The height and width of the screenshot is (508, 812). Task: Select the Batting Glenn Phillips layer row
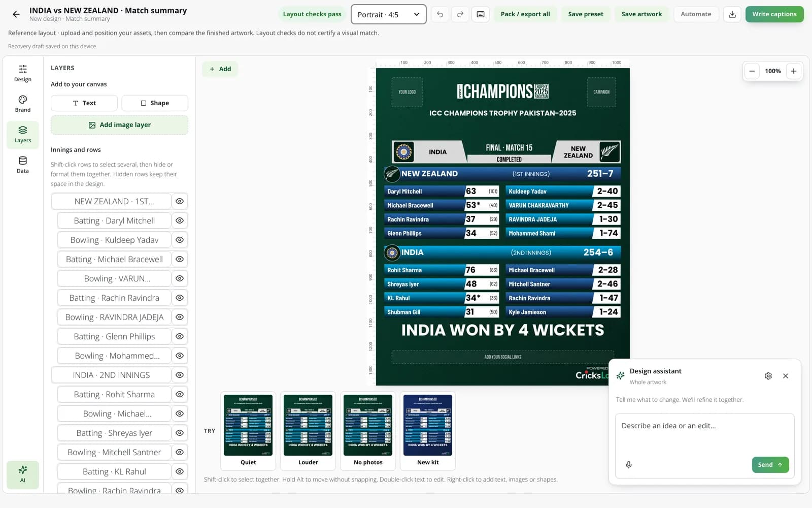click(114, 336)
